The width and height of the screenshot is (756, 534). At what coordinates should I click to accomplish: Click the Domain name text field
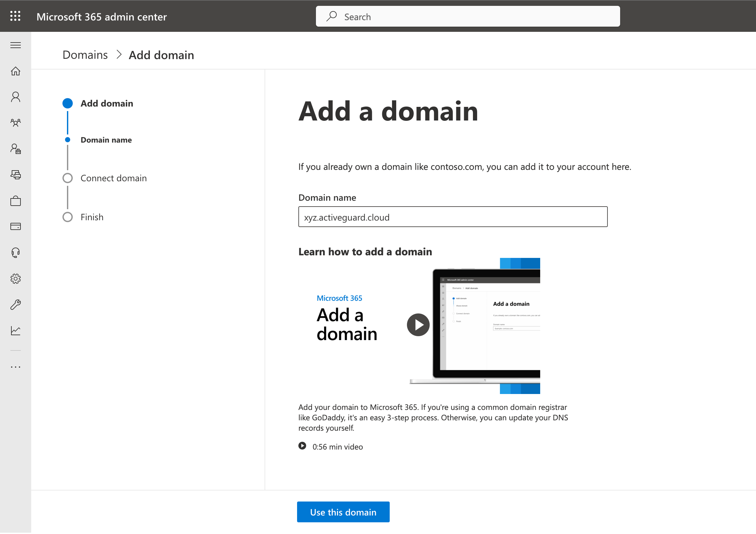click(453, 217)
